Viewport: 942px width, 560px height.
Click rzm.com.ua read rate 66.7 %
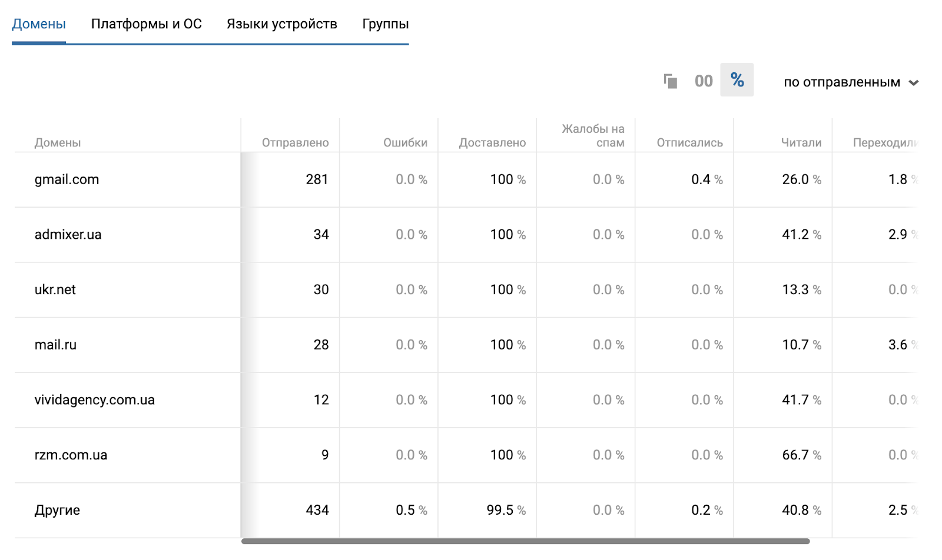click(x=802, y=455)
